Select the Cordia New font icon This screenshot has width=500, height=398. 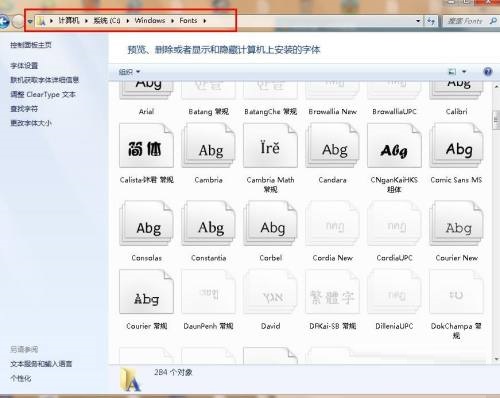[x=332, y=223]
